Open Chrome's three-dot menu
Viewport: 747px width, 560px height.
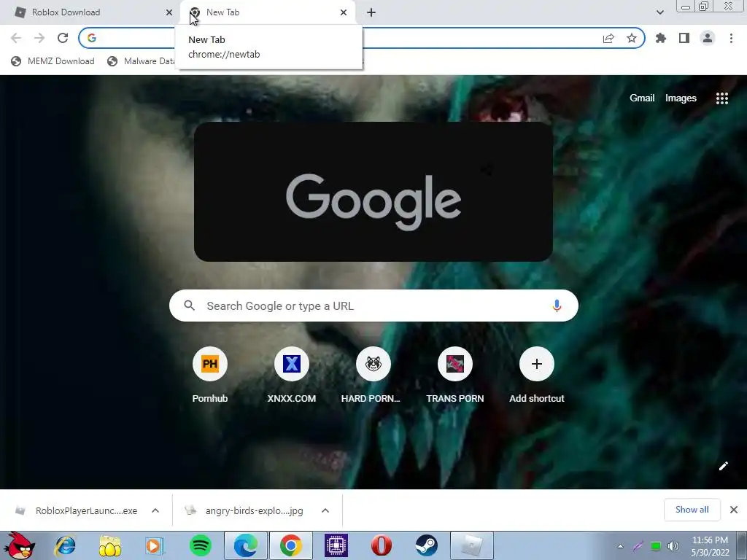coord(731,38)
